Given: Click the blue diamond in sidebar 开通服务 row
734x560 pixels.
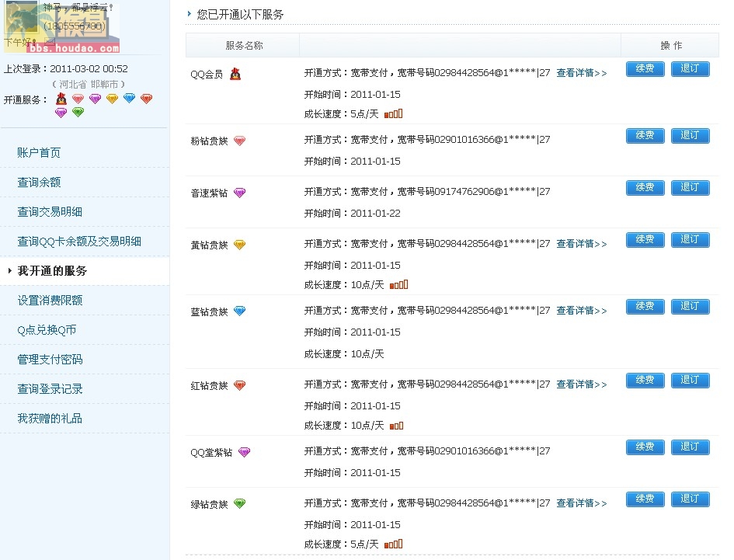Looking at the screenshot, I should 129,99.
